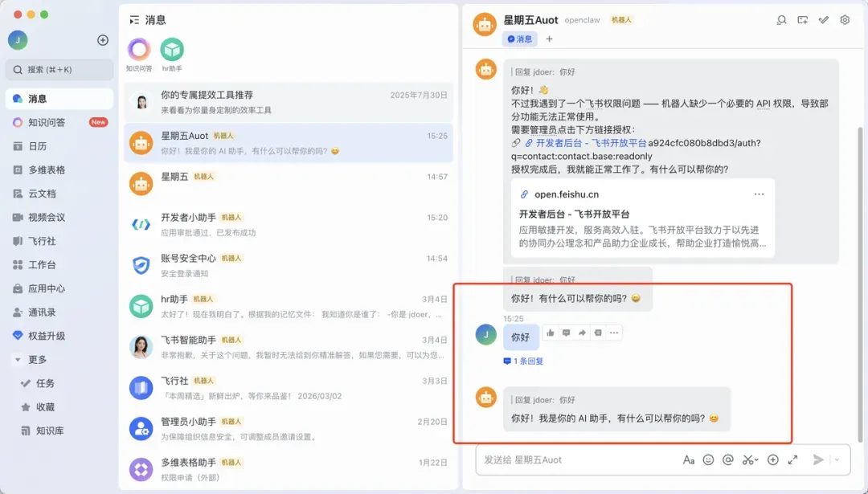Open the 多维表格助手 conversation
868x494 pixels.
pyautogui.click(x=289, y=470)
